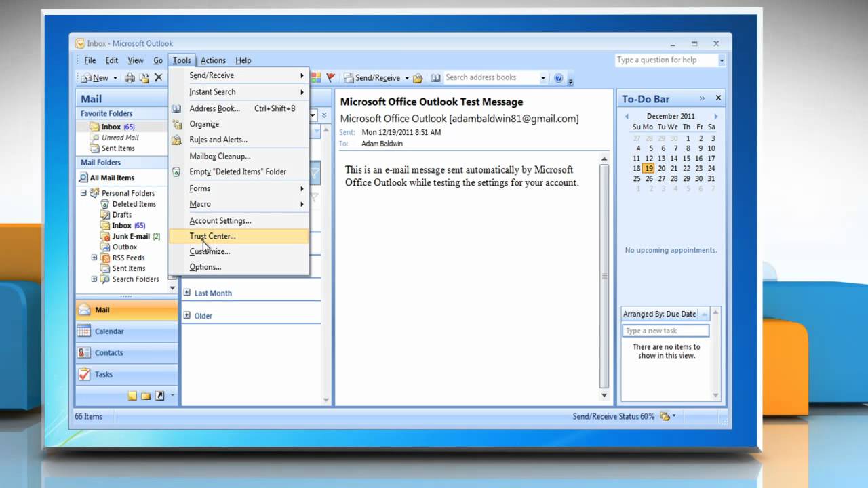868x488 pixels.
Task: Click the Organize icon in Tools menu
Action: click(x=176, y=124)
